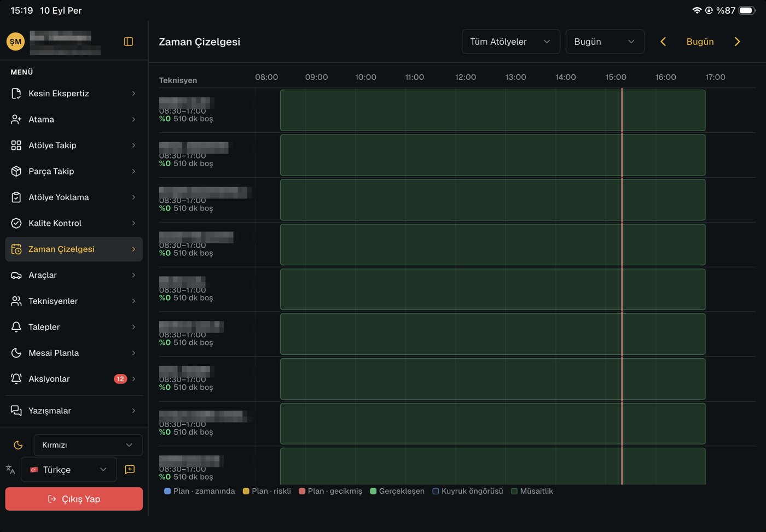This screenshot has width=766, height=532.
Task: Toggle dark mode with the moon icon
Action: tap(18, 445)
